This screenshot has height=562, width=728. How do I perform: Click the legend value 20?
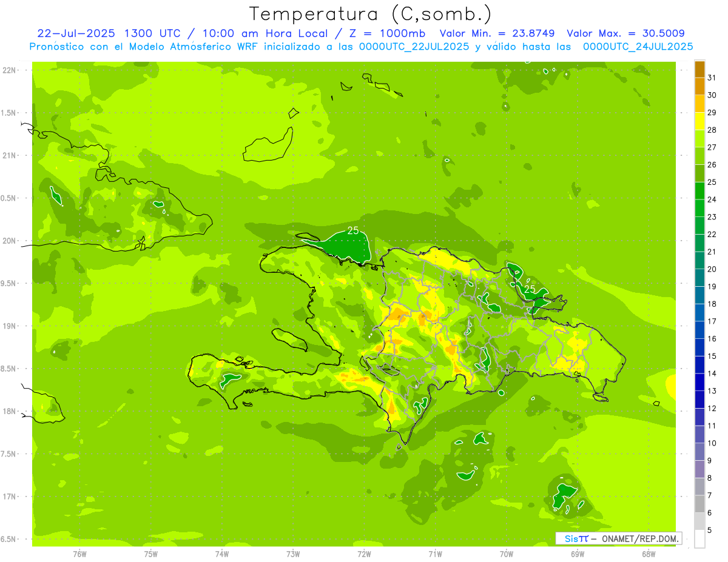[x=712, y=269]
